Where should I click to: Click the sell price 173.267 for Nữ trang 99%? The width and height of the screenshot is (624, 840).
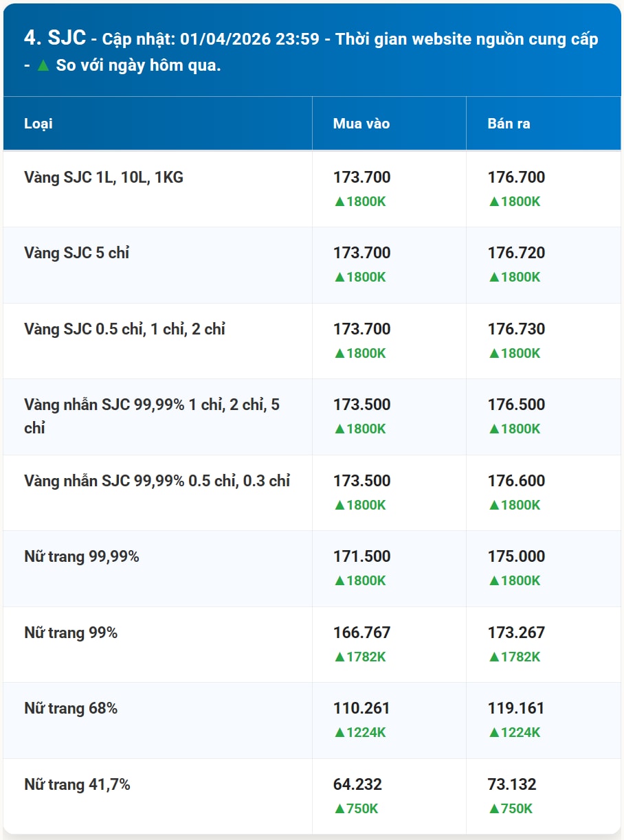[x=516, y=633]
